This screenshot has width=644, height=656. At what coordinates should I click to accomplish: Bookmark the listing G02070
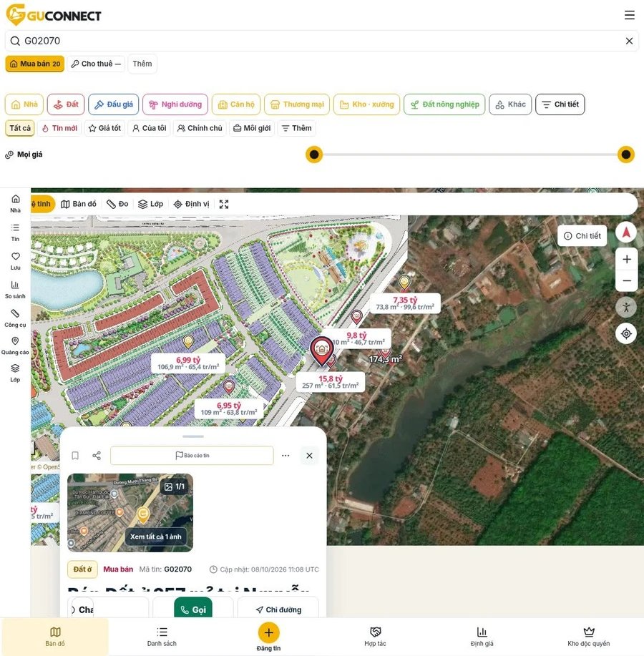[x=75, y=456]
